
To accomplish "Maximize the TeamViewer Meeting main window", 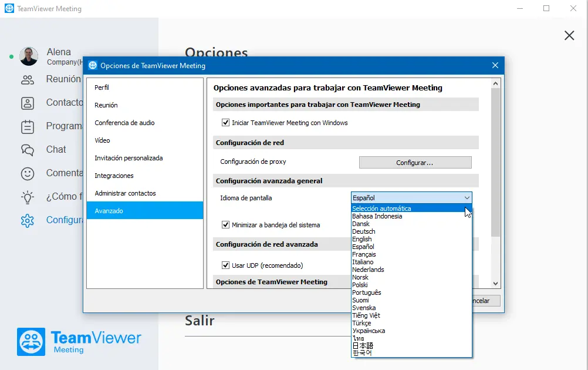I will [546, 8].
